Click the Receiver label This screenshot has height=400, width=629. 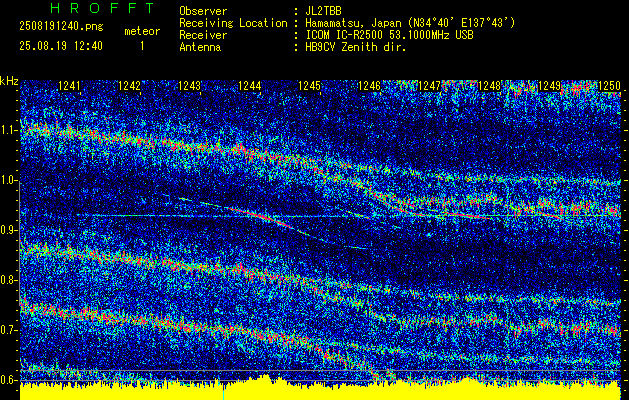203,35
